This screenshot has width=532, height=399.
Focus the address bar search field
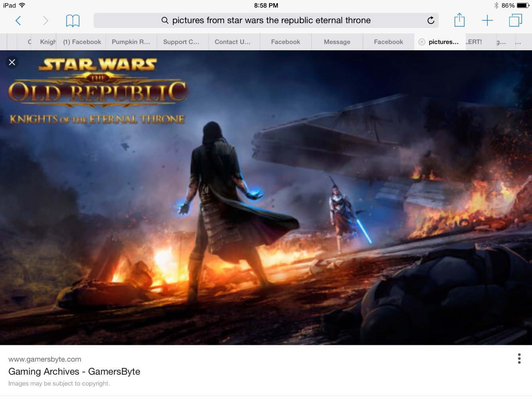coord(266,20)
